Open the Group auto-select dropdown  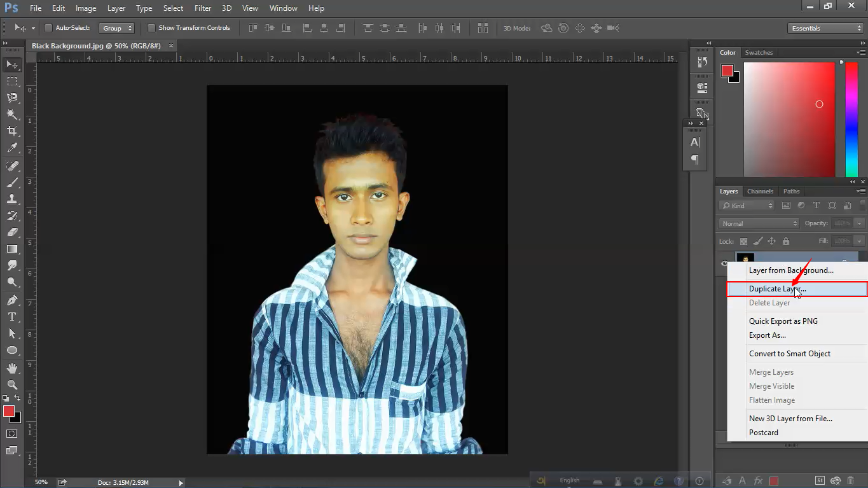117,28
